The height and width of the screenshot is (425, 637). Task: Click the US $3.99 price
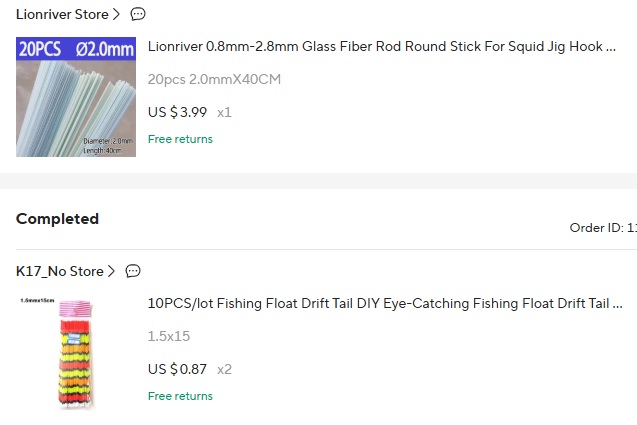(x=177, y=112)
